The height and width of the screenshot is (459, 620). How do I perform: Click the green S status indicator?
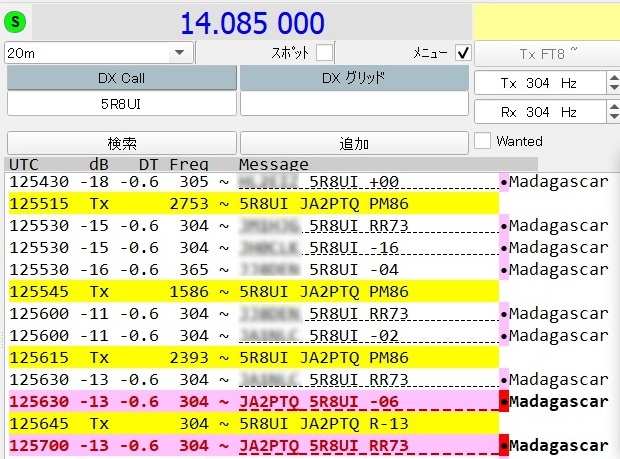19,22
